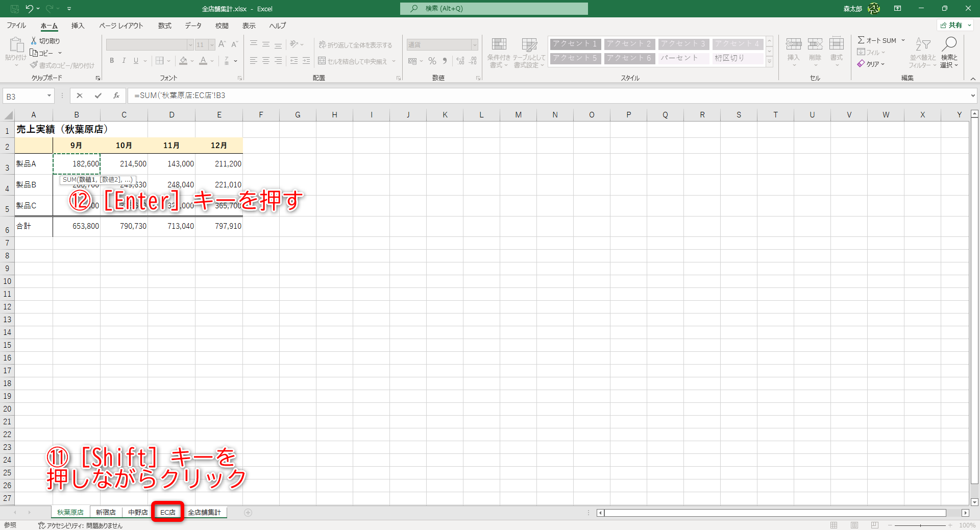The width and height of the screenshot is (980, 530).
Task: Click the Save icon in the quick access toolbar
Action: 14,9
